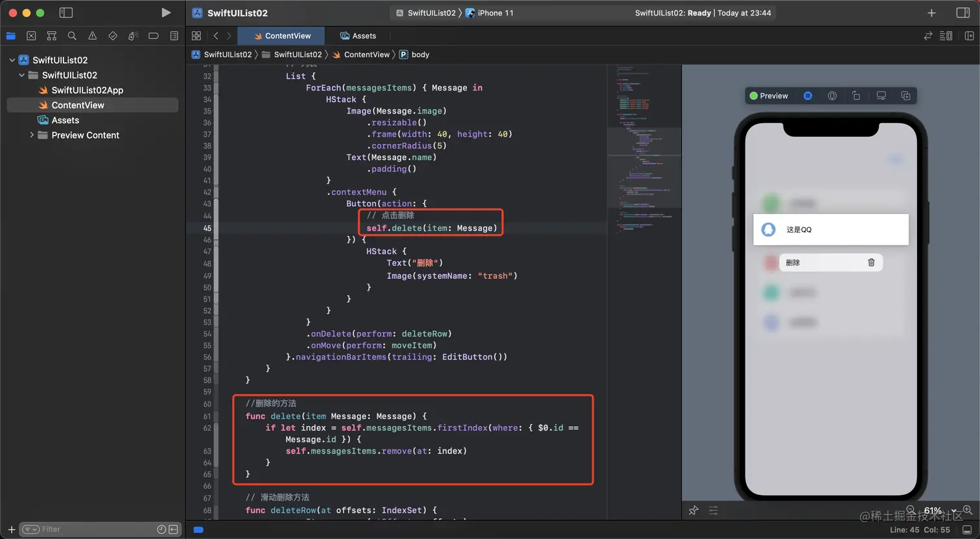Open the preview inspect settings icon
Viewport: 980px width, 539px height.
coord(881,95)
